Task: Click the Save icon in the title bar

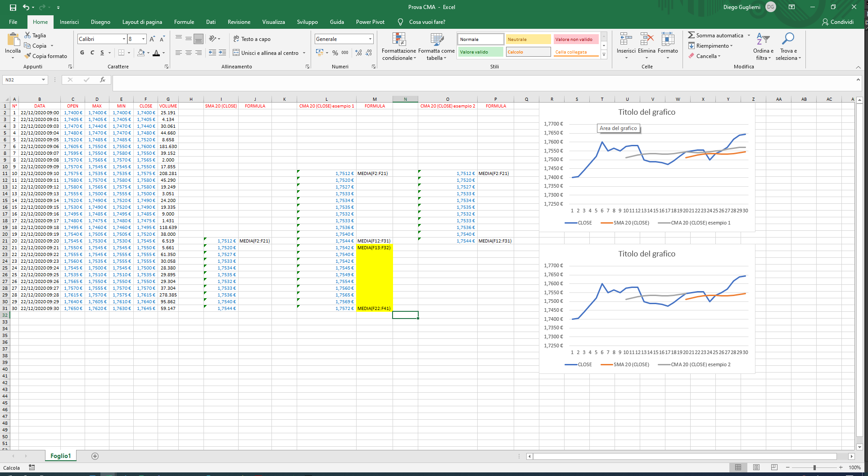Action: (x=13, y=7)
